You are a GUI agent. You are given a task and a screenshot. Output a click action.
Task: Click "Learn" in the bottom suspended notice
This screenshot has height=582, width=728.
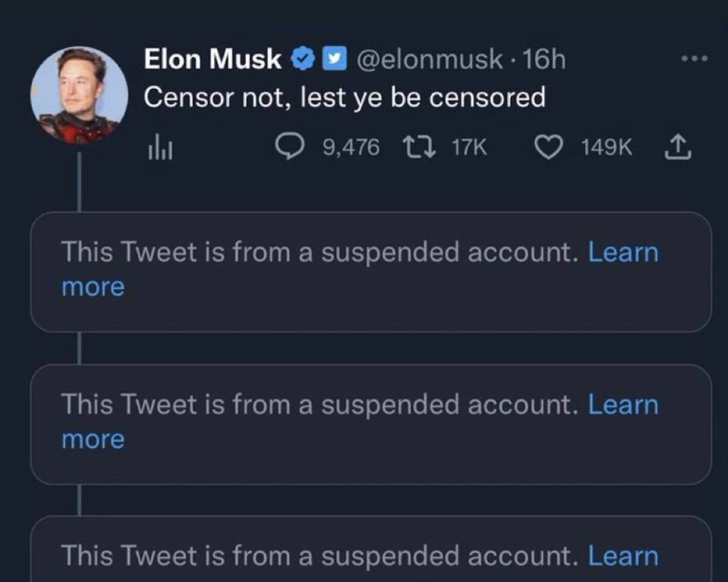pyautogui.click(x=623, y=555)
